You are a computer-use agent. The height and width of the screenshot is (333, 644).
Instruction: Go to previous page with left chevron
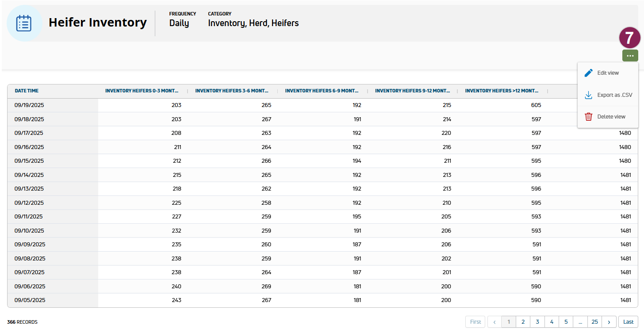[x=494, y=322]
